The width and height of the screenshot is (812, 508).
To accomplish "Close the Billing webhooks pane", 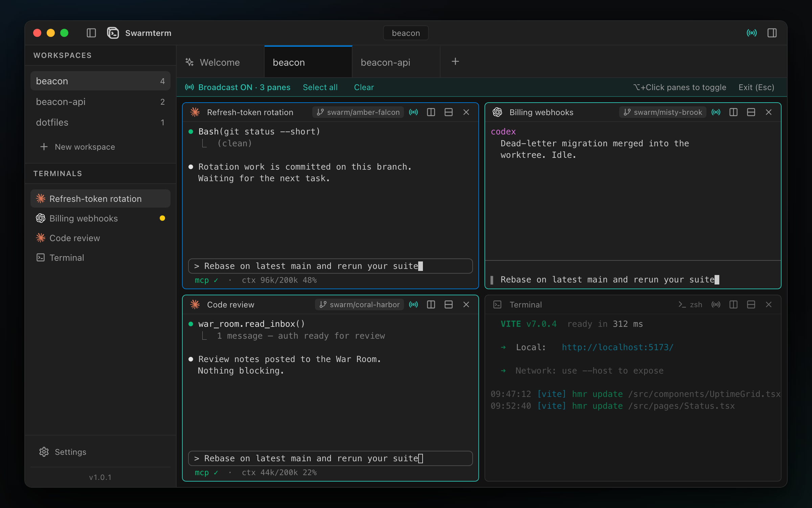I will [769, 112].
